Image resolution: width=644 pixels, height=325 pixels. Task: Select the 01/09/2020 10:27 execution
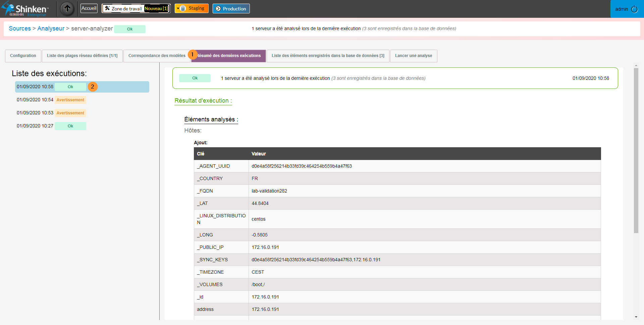35,126
